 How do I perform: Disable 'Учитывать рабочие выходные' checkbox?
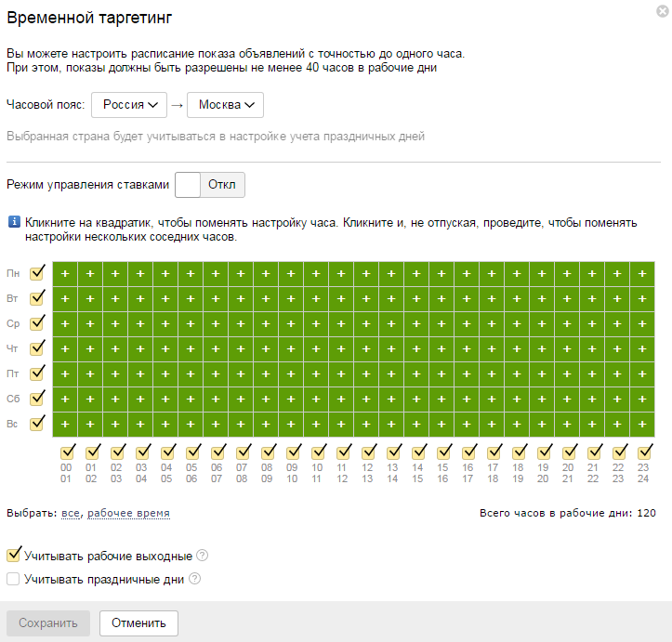coord(14,556)
